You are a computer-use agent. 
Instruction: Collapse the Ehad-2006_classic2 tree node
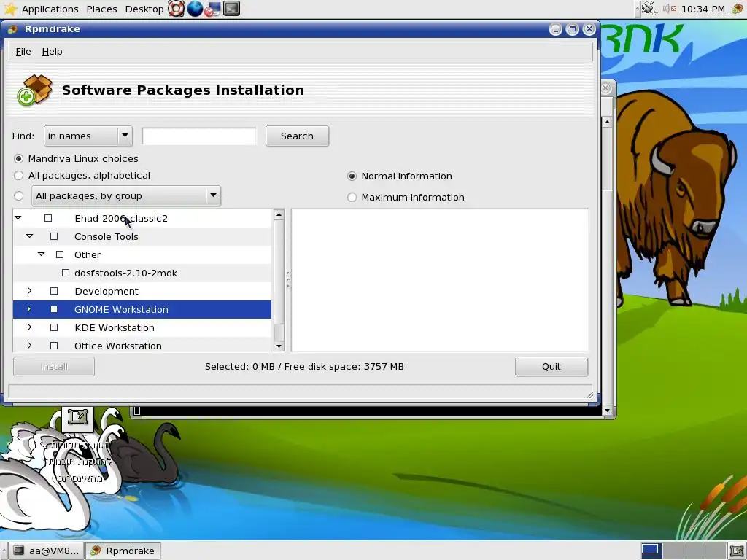[18, 217]
